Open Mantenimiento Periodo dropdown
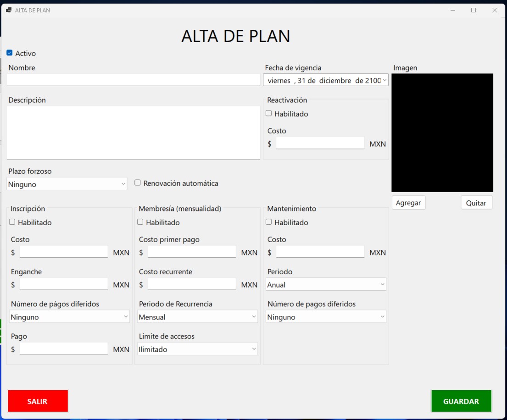 [x=326, y=284]
